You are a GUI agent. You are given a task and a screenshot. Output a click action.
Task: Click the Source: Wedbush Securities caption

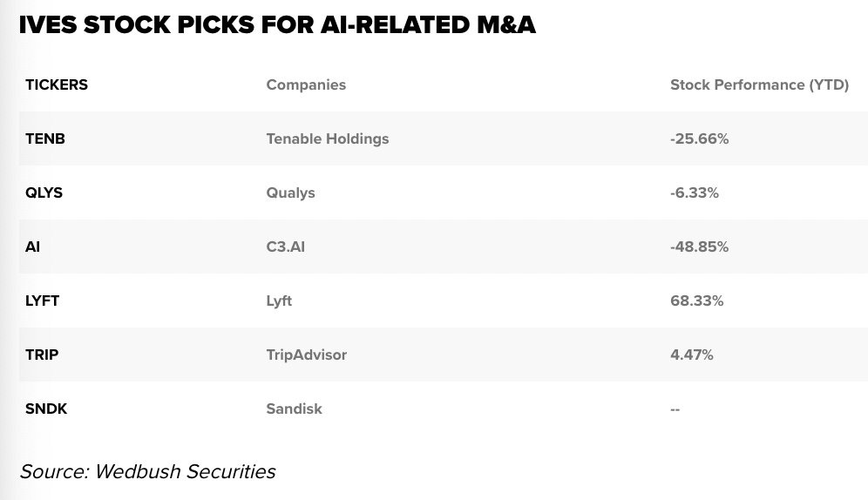point(147,471)
